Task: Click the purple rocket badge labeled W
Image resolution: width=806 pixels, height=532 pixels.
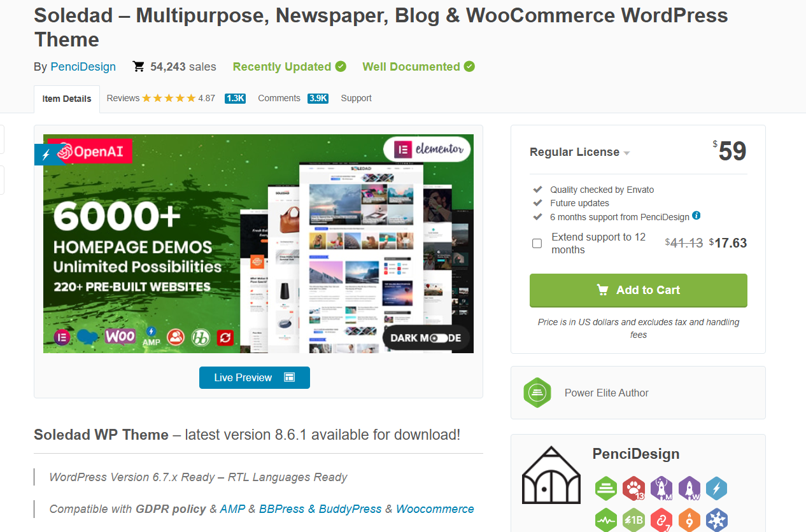Action: click(x=689, y=489)
